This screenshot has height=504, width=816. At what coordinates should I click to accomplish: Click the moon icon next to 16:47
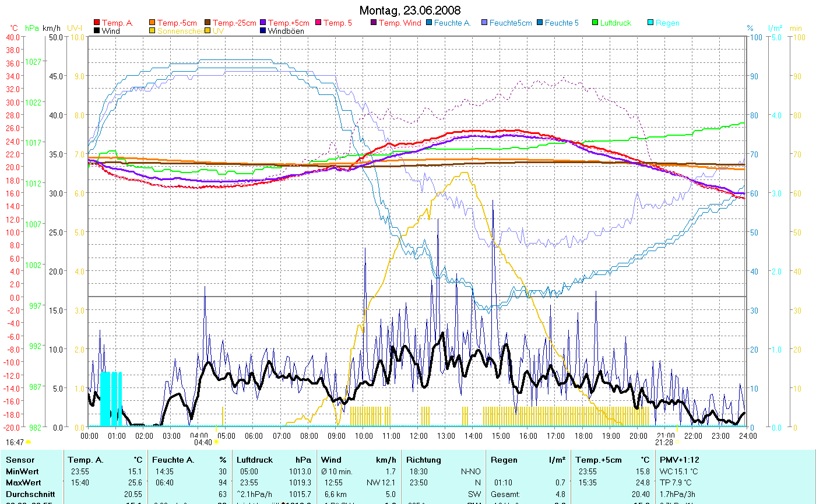[x=29, y=443]
